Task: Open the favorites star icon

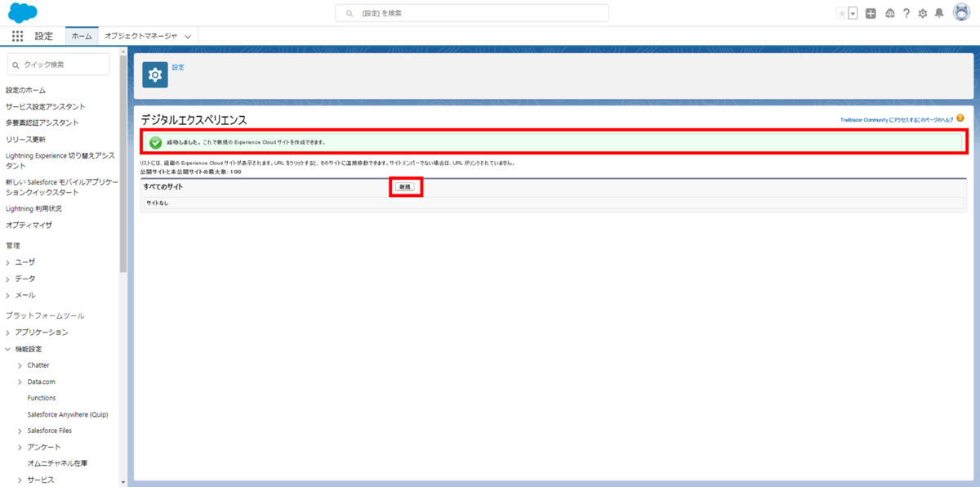Action: coord(842,13)
